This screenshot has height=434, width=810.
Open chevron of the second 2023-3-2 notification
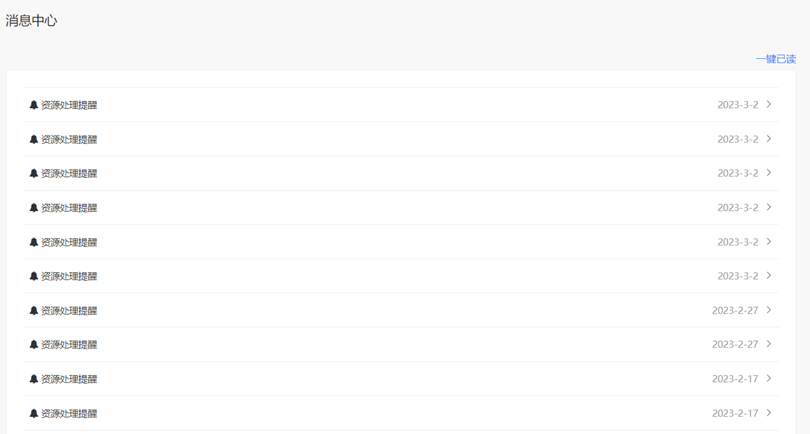(769, 139)
